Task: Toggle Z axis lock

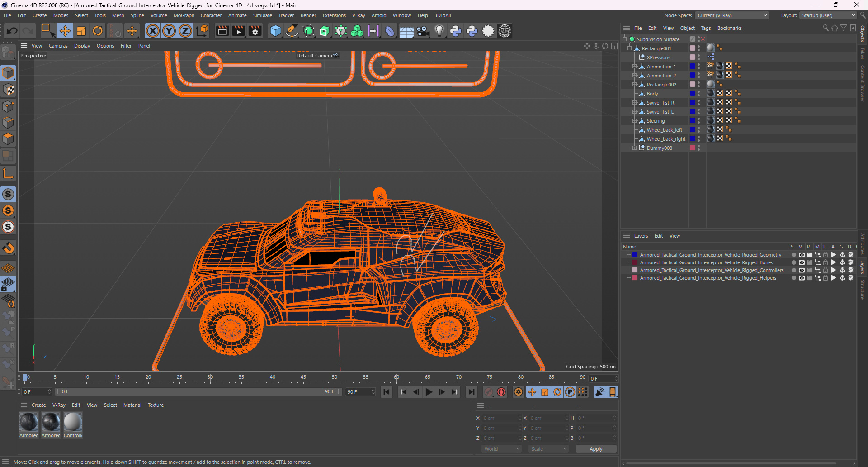Action: click(x=185, y=31)
